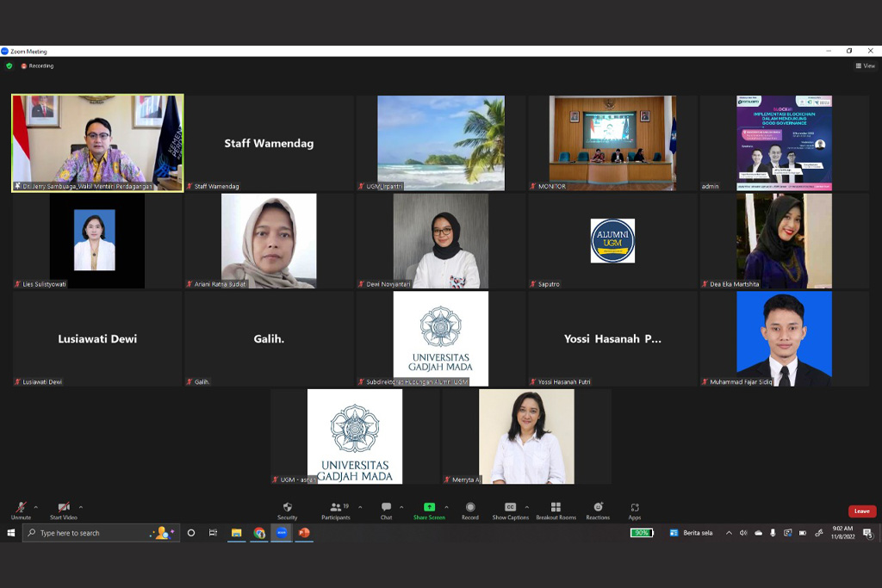The height and width of the screenshot is (588, 882).
Task: Open the Chat panel
Action: pyautogui.click(x=386, y=508)
